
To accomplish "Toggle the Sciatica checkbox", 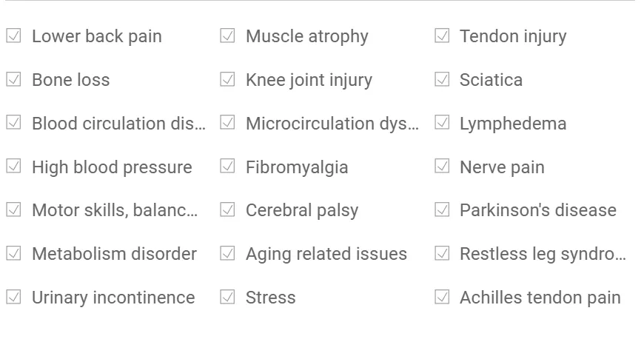I will [442, 79].
